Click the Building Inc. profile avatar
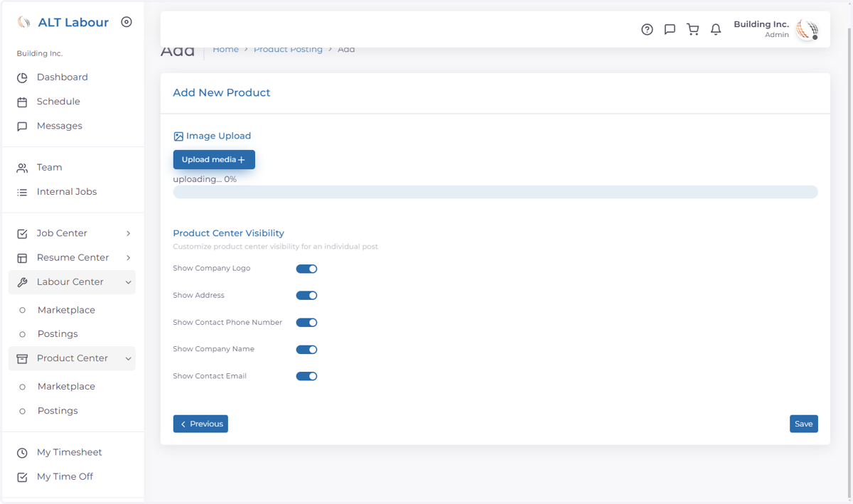The width and height of the screenshot is (853, 504). click(808, 29)
